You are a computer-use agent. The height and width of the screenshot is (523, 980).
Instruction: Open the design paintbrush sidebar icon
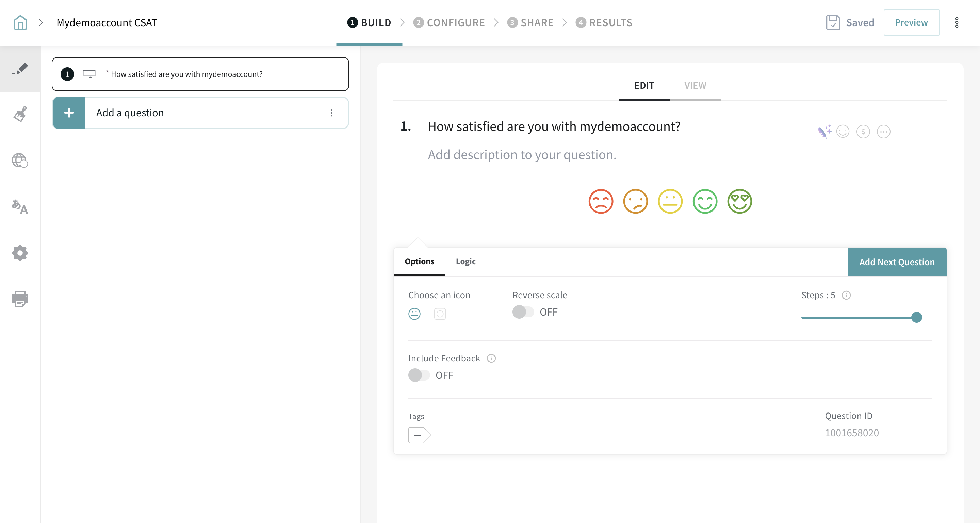pos(20,114)
